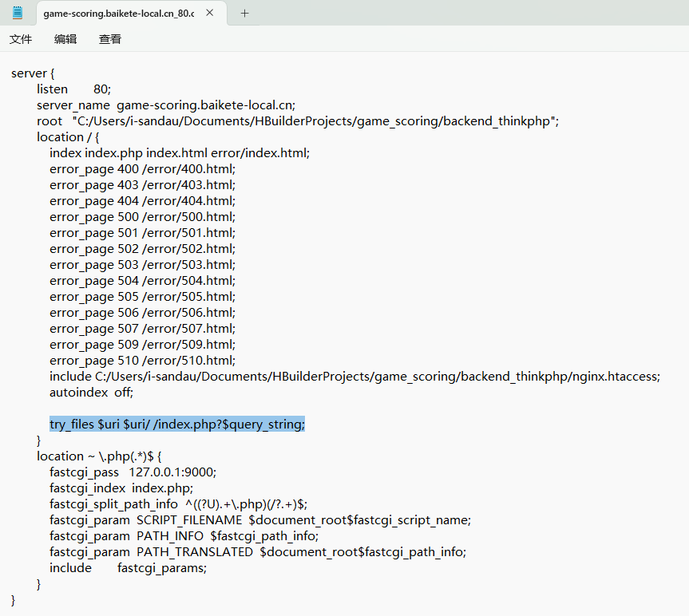Place cursor on error_page 510 line
Viewport: 689px width, 616px height.
coord(142,361)
